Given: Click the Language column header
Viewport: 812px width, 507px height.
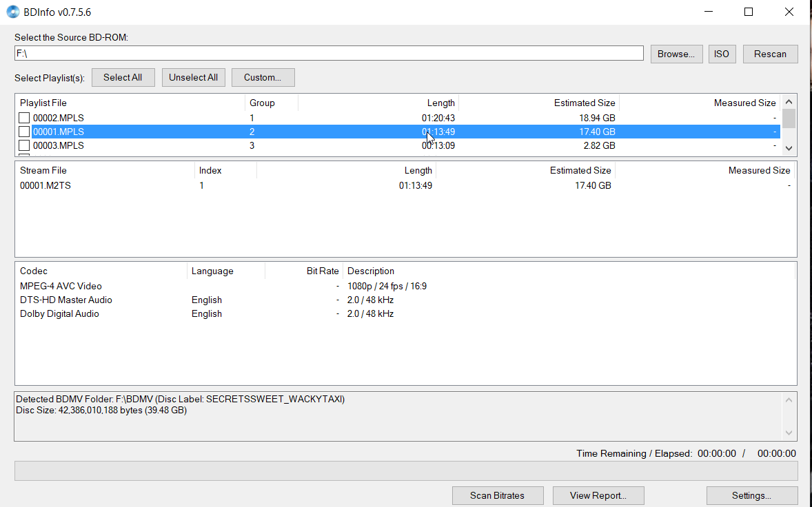Looking at the screenshot, I should 226,271.
